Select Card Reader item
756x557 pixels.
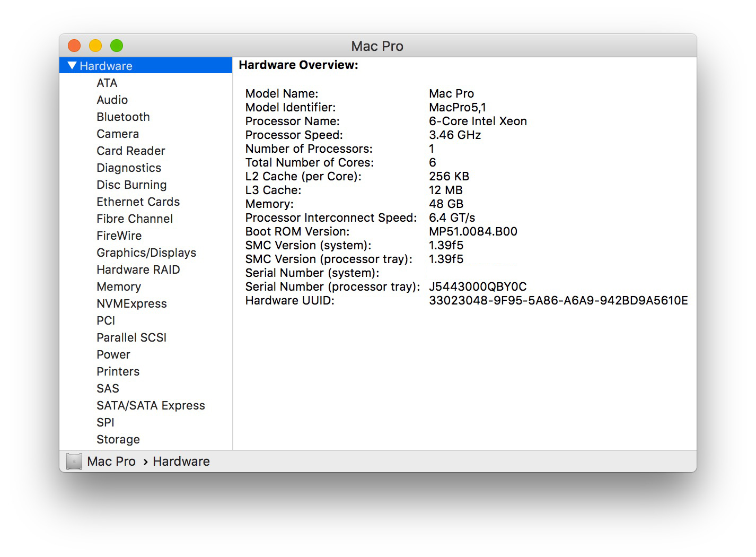click(130, 151)
